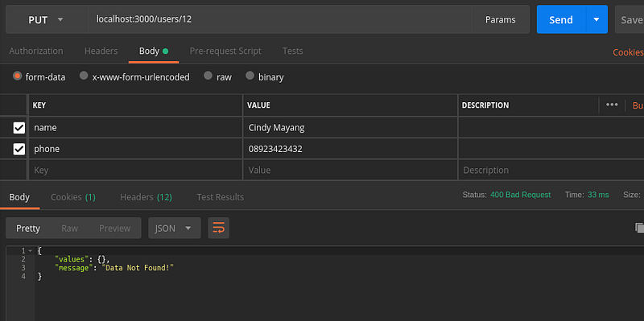Switch to the Authorization tab
The image size is (644, 321).
(x=36, y=51)
